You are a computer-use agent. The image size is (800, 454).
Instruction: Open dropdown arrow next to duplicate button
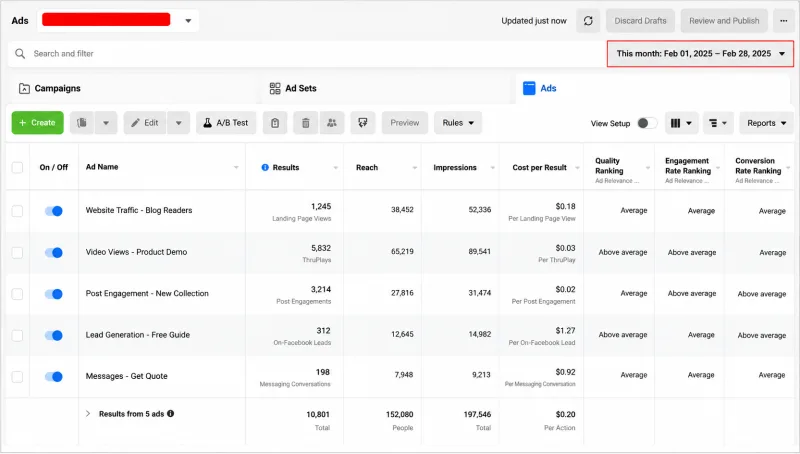click(106, 123)
